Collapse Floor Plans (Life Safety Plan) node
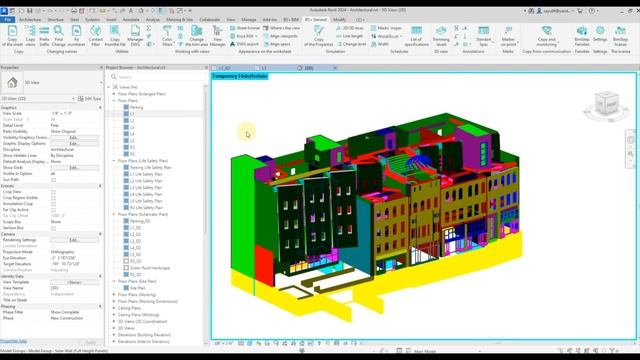The width and height of the screenshot is (640, 360). 114,161
